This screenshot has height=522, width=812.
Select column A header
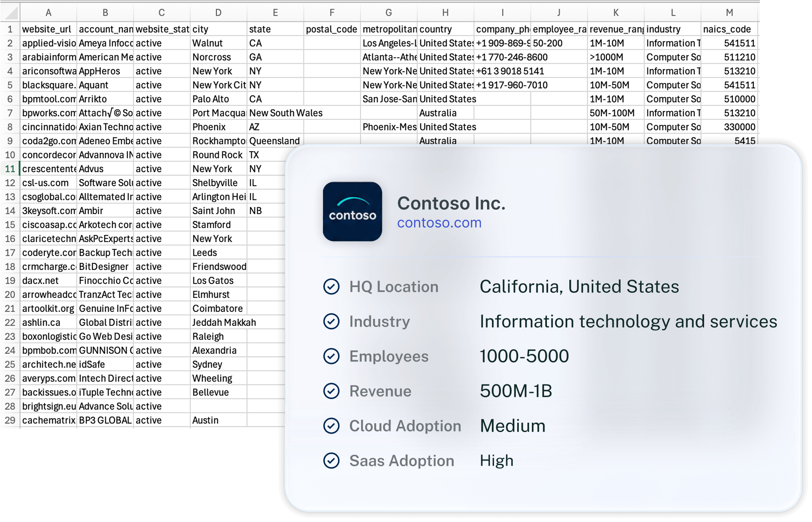coord(48,13)
